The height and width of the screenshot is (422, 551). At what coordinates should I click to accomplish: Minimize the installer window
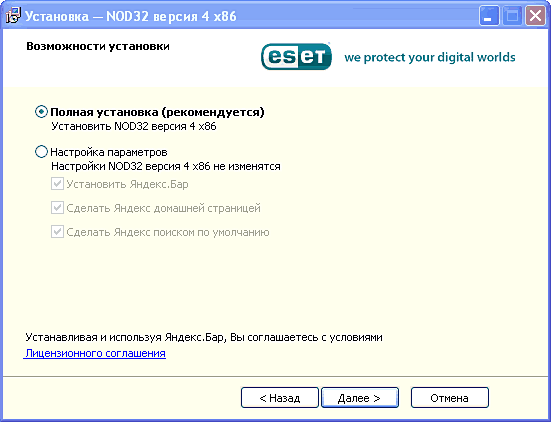pyautogui.click(x=489, y=16)
